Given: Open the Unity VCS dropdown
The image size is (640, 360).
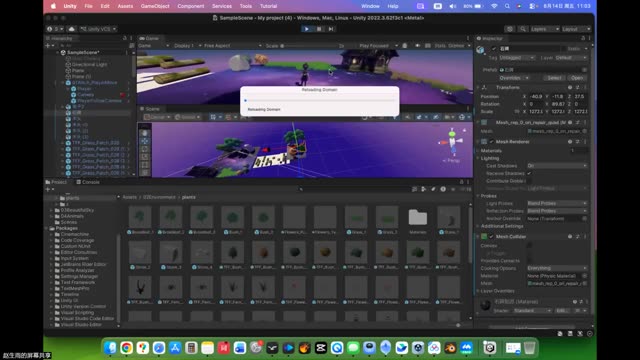Looking at the screenshot, I should click(98, 29).
